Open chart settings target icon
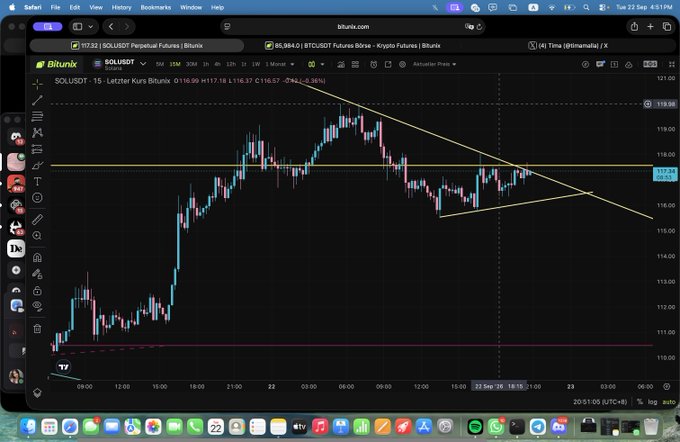This screenshot has width=680, height=442. [x=402, y=64]
